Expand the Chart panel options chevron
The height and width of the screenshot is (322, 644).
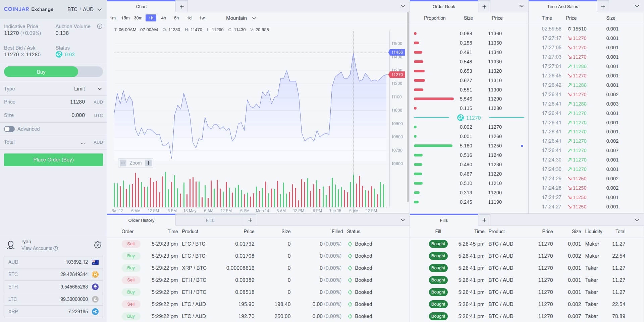[402, 6]
